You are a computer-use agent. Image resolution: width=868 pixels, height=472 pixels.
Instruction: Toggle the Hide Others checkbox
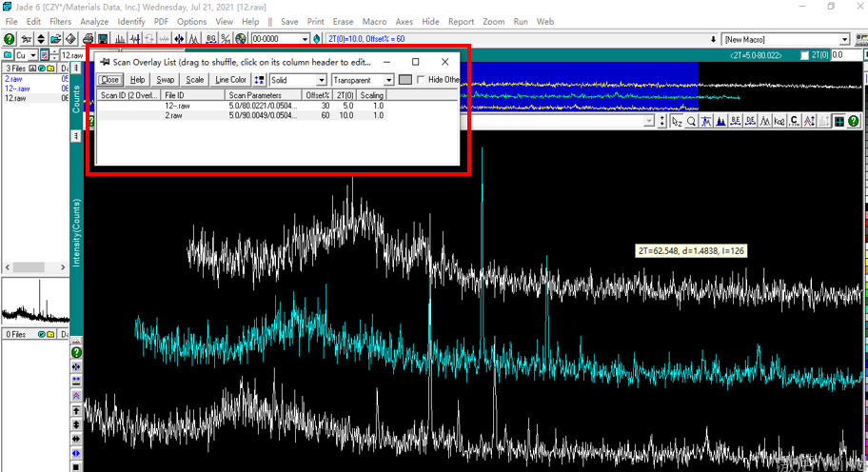tap(422, 80)
